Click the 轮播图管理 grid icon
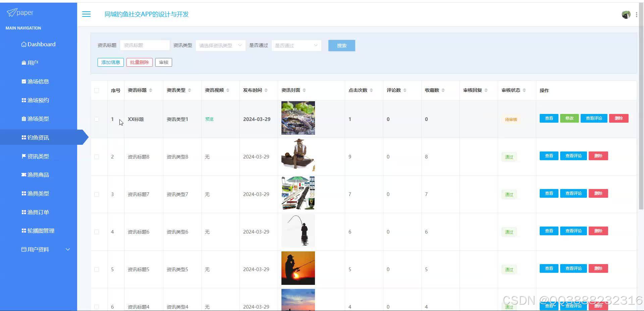 [x=24, y=231]
